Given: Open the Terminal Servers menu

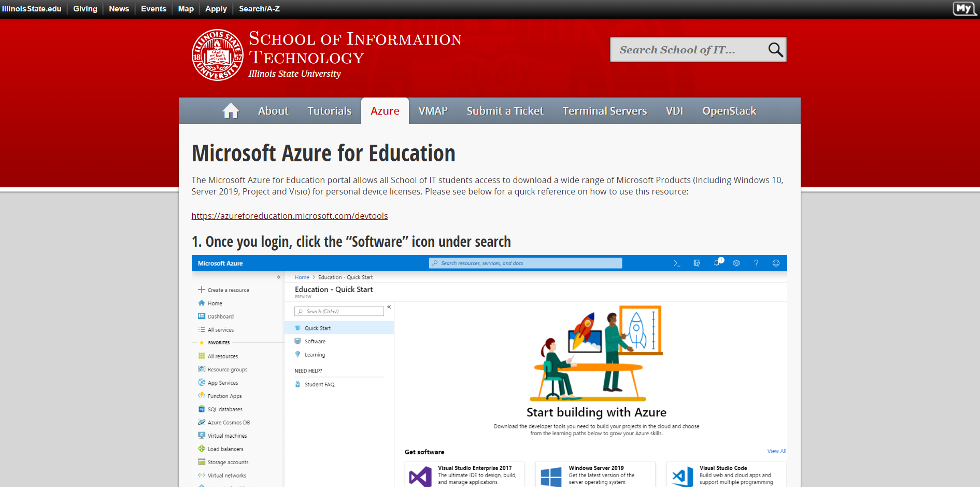Looking at the screenshot, I should (x=605, y=111).
